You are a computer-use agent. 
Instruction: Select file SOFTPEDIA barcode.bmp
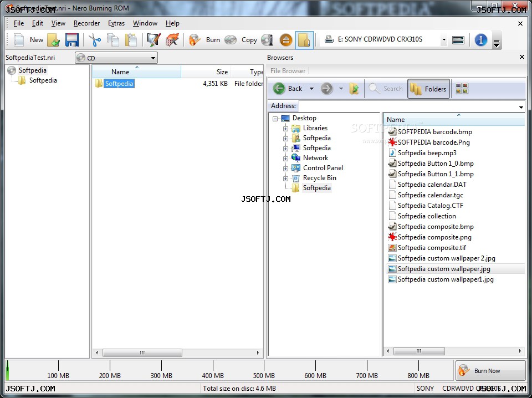pos(434,132)
